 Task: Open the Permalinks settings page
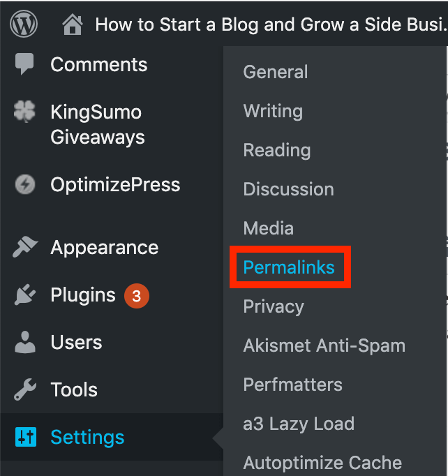pyautogui.click(x=289, y=267)
